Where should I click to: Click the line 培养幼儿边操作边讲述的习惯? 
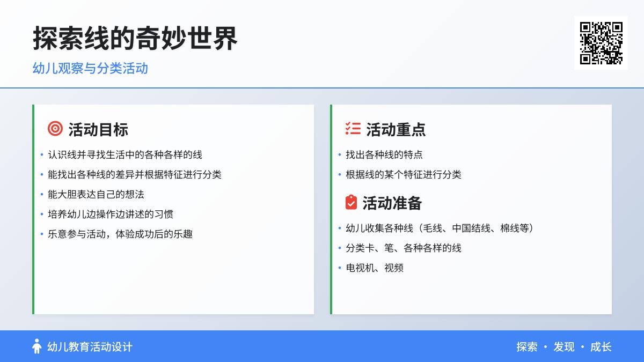pos(111,215)
